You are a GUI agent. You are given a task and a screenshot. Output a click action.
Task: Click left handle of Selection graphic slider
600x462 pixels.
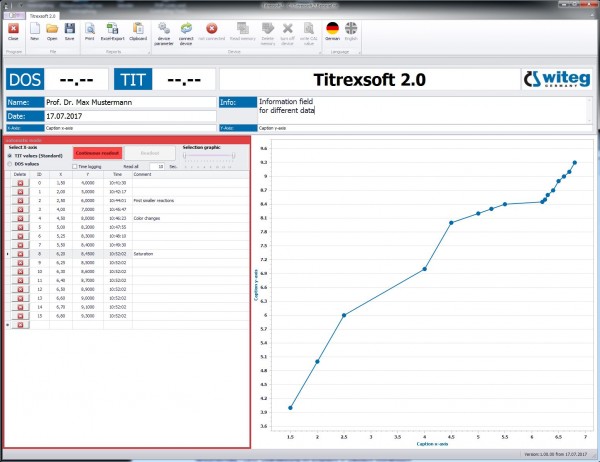pyautogui.click(x=184, y=156)
